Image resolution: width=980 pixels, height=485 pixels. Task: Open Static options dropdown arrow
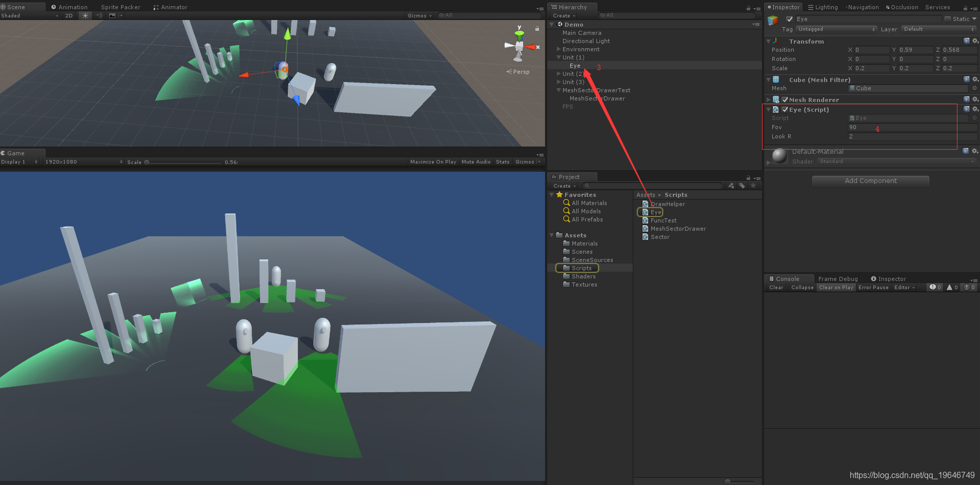pyautogui.click(x=974, y=19)
